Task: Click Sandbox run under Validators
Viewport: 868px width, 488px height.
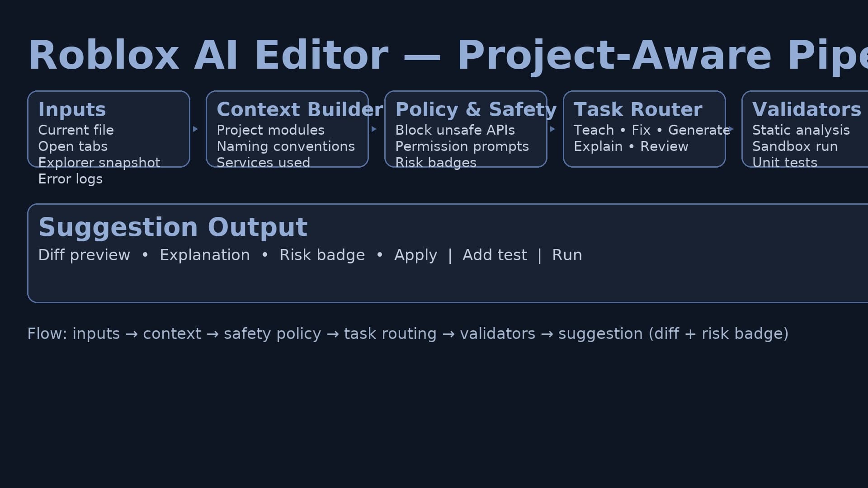Action: coord(795,146)
